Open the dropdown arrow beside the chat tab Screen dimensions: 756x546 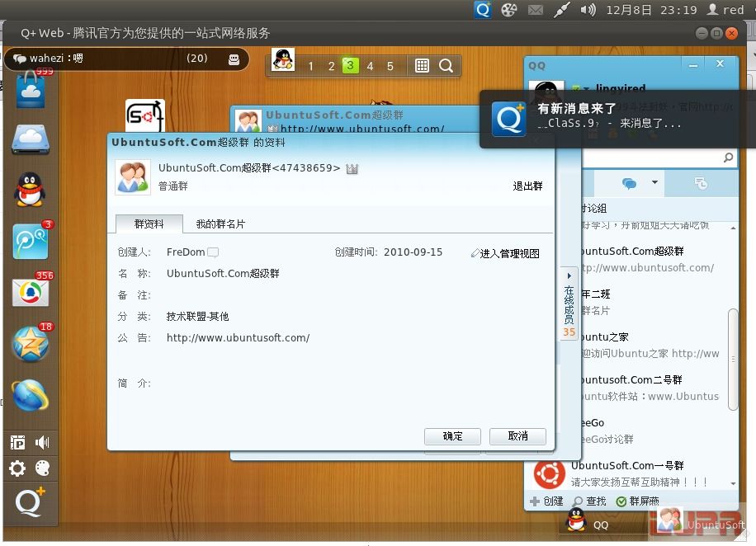click(x=654, y=183)
